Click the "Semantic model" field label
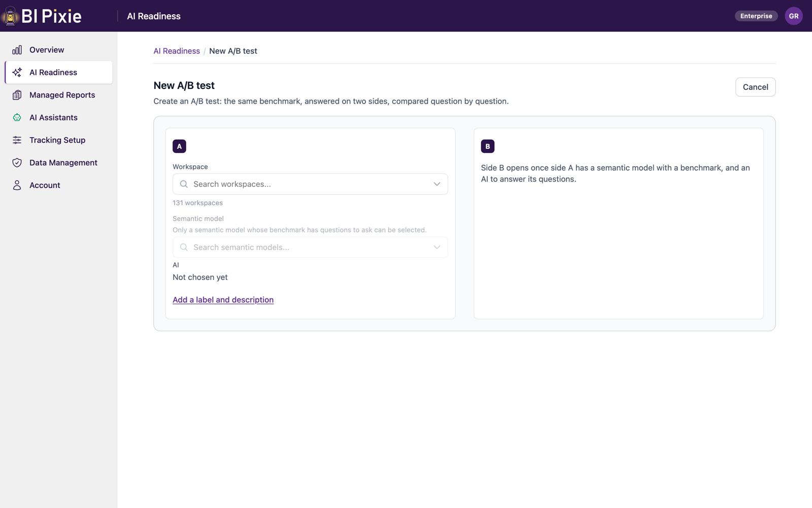 [198, 218]
